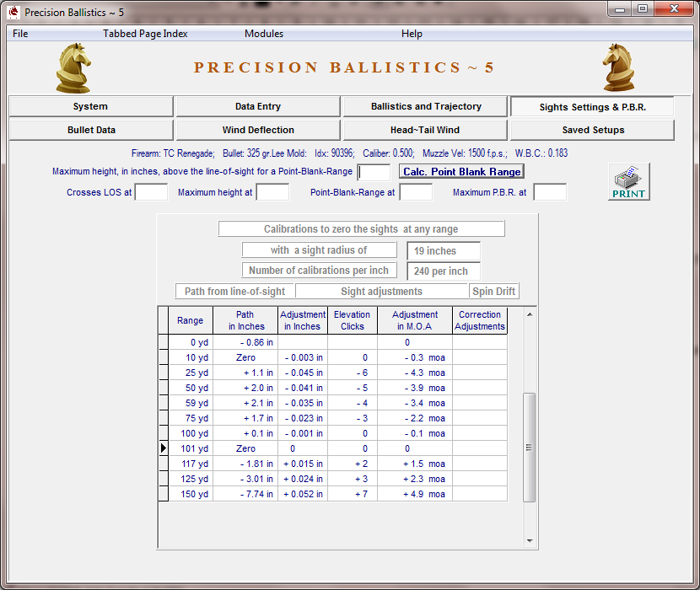Select the 100 yd range cell
This screenshot has height=590, width=700.
tap(191, 433)
